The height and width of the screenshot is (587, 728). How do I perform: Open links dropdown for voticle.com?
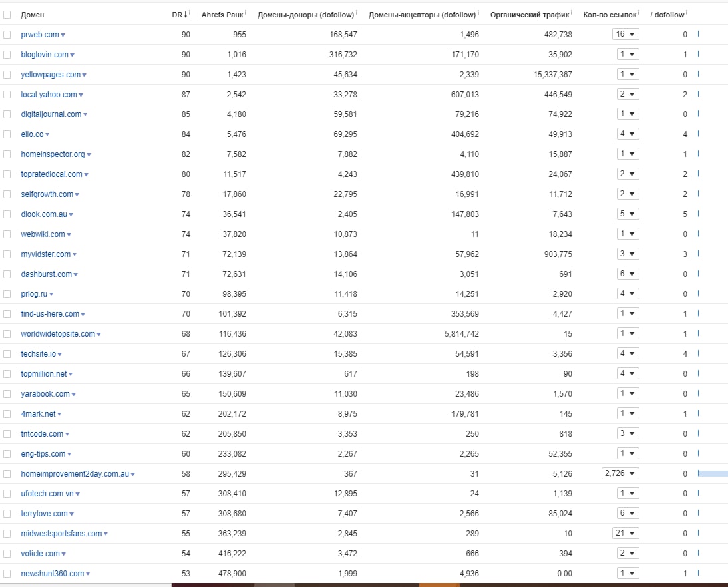click(628, 553)
